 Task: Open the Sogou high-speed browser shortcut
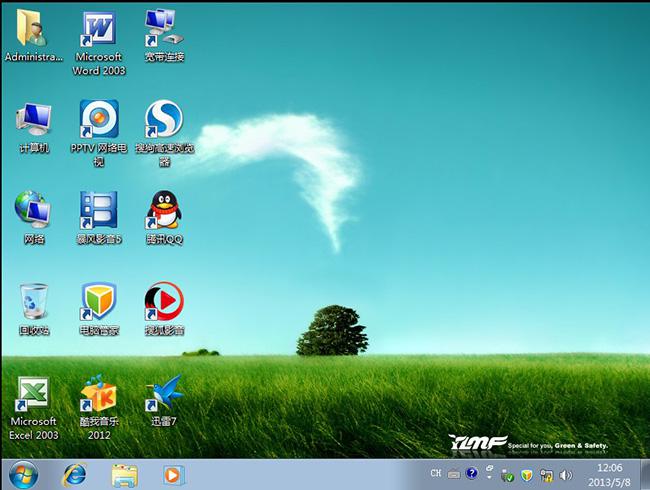pos(163,120)
